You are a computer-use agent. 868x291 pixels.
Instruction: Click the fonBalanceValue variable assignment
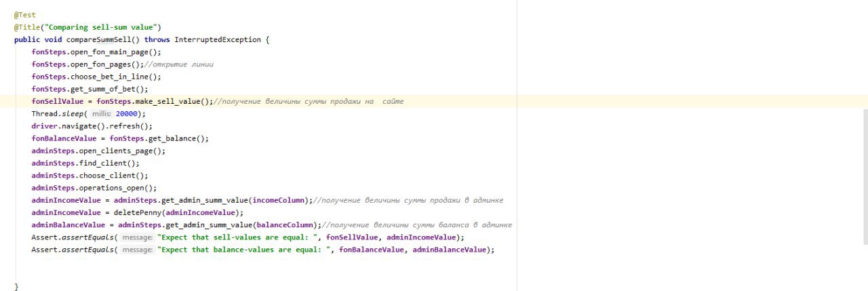(x=64, y=138)
